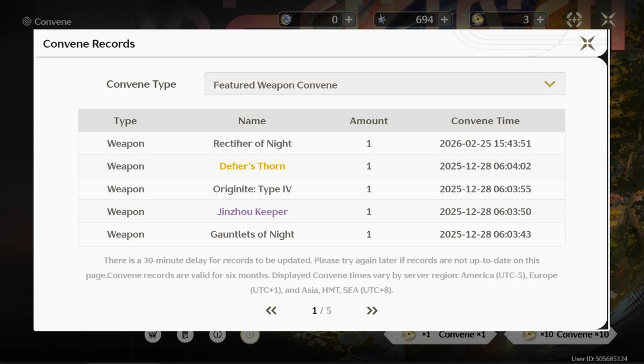Add Lustrous Tide currency showing 0
The width and height of the screenshot is (644, 364).
(x=349, y=19)
